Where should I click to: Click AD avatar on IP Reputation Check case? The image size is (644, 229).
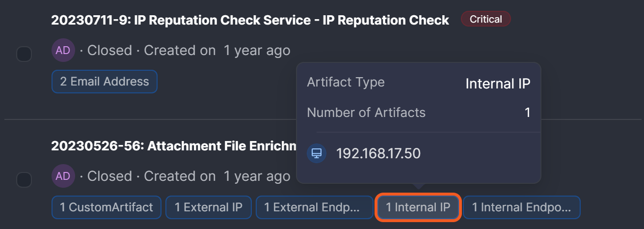click(x=63, y=51)
